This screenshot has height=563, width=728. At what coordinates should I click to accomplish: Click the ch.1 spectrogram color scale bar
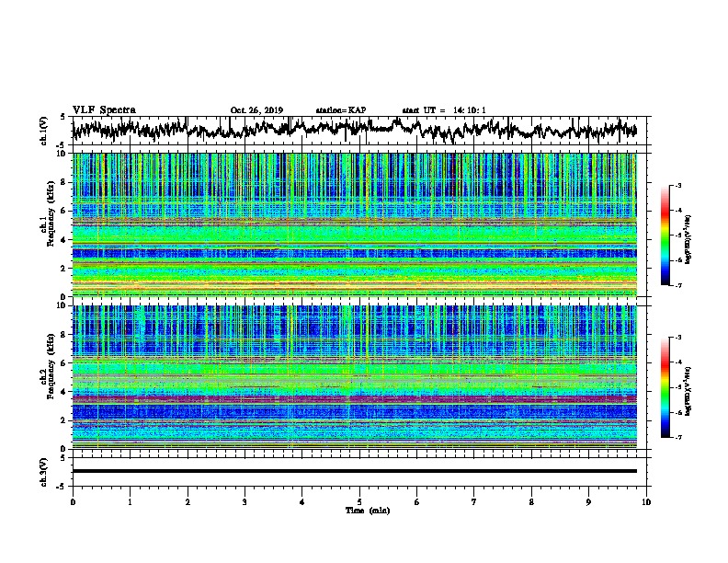[665, 236]
